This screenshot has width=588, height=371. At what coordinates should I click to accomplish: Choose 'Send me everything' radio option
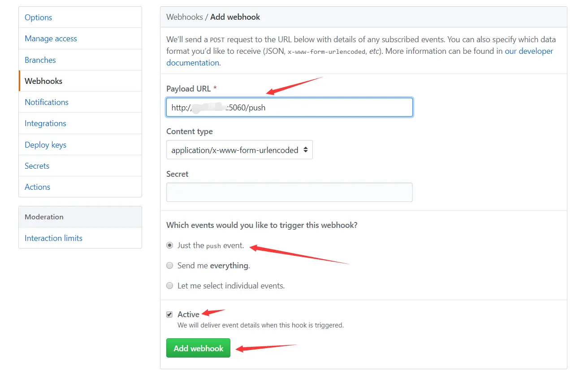(x=170, y=266)
